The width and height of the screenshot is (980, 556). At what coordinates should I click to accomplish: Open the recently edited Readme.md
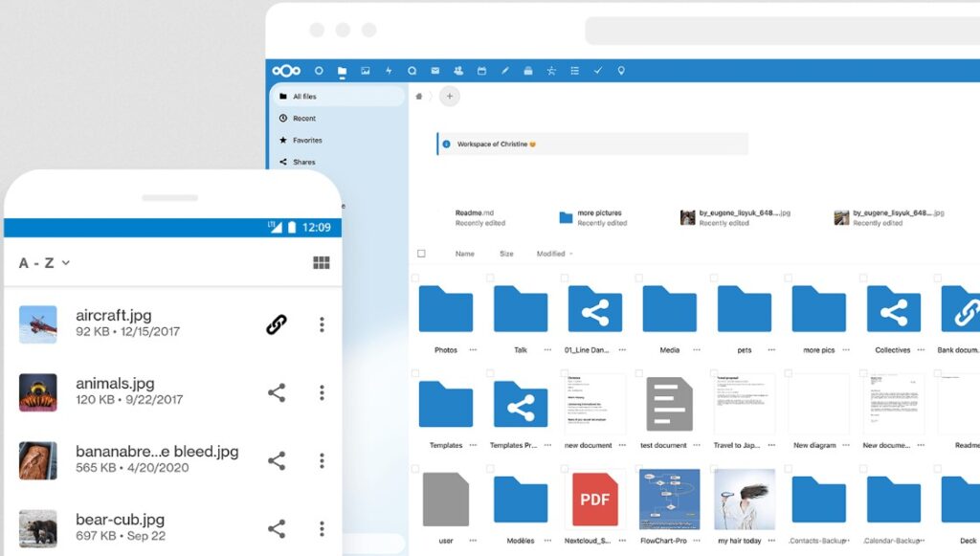[475, 213]
